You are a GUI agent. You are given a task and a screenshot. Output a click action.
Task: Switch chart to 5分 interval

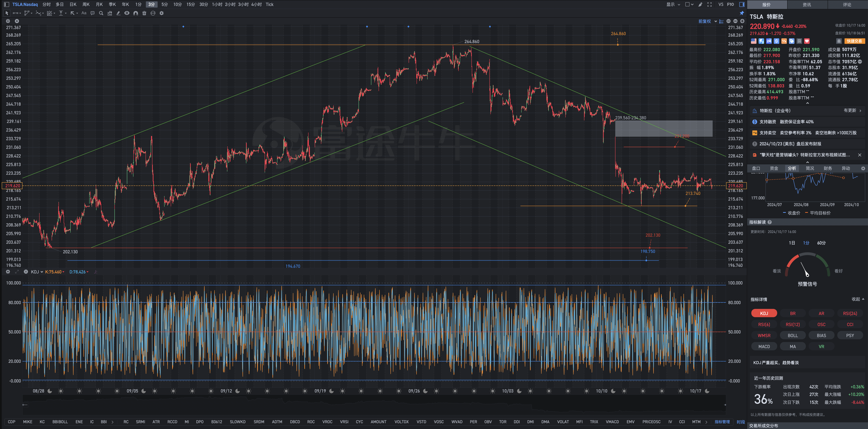(165, 4)
